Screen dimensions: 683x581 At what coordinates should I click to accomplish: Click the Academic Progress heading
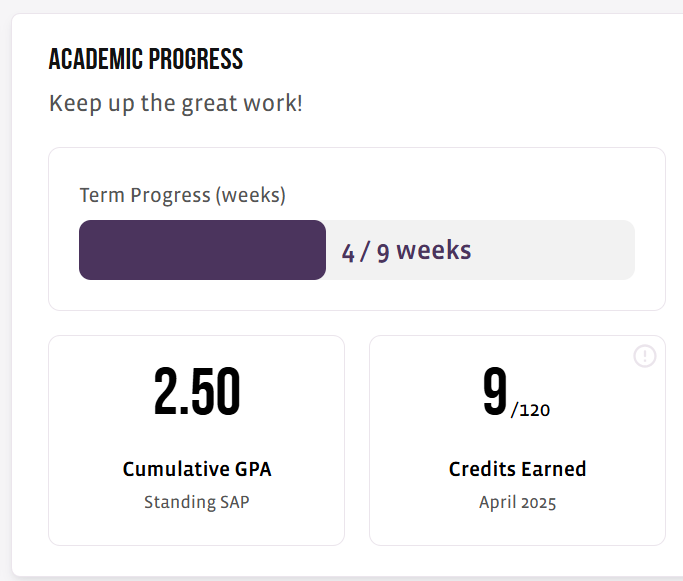click(146, 59)
